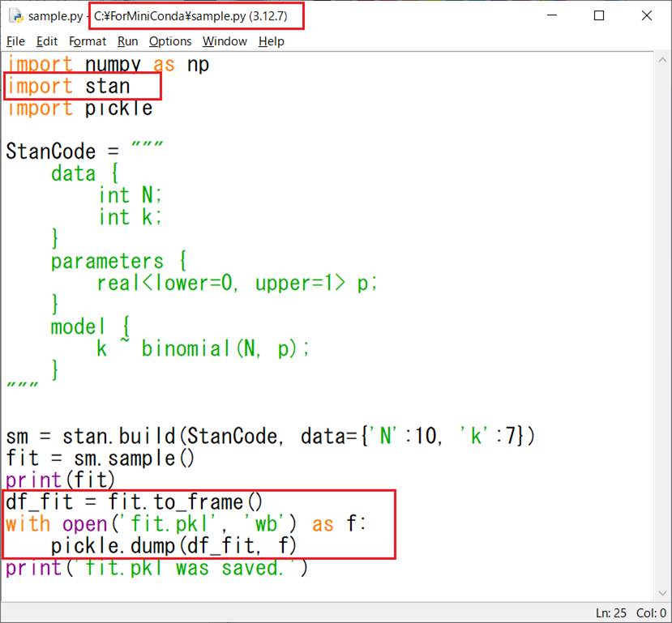Viewport: 672px width, 623px height.
Task: Click the Python file icon in title bar
Action: [x=15, y=16]
